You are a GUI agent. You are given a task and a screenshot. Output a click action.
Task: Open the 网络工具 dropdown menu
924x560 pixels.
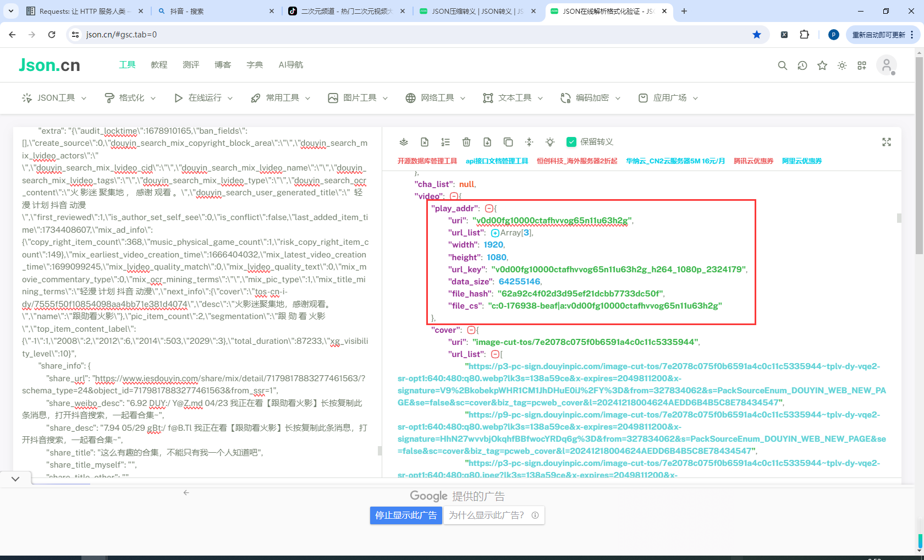coord(436,98)
